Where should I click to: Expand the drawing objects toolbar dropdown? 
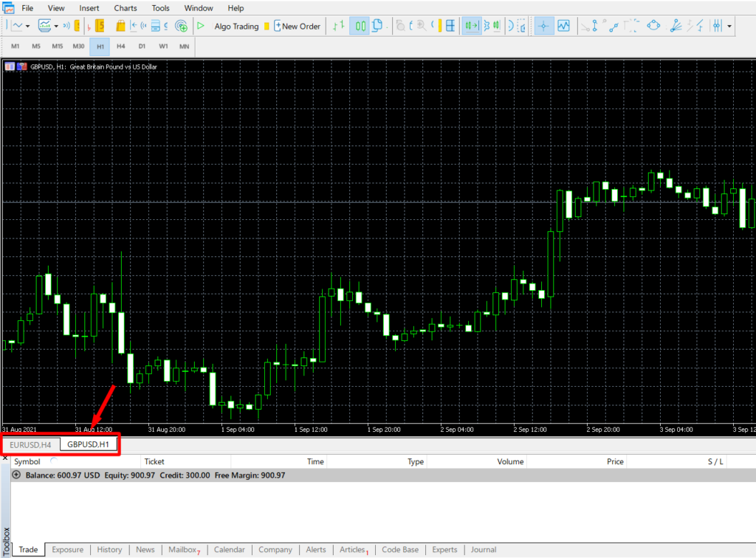(730, 26)
